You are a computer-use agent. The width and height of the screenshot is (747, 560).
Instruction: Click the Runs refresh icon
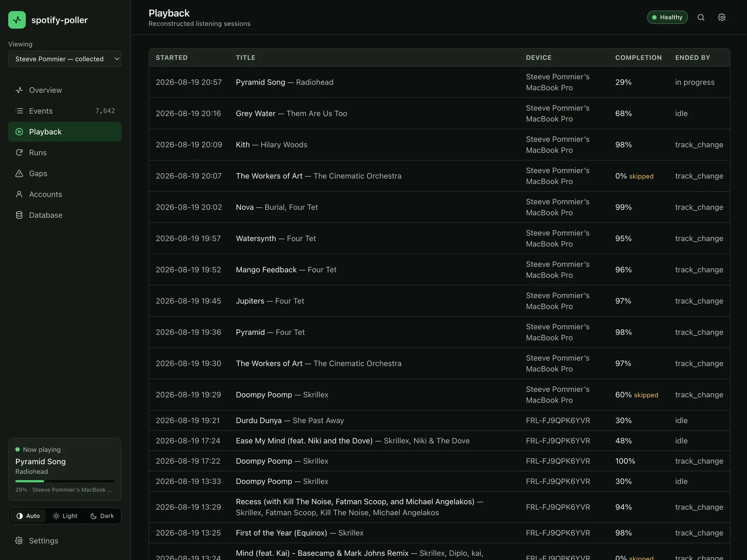point(19,153)
